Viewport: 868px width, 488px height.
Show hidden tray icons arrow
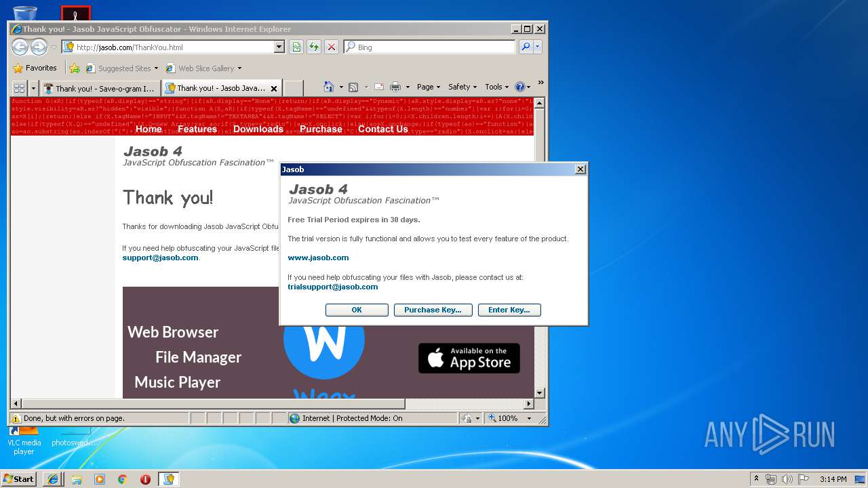click(757, 479)
